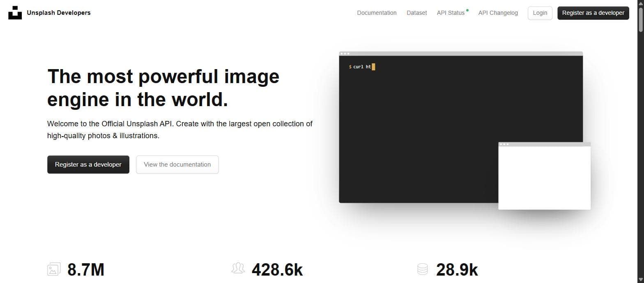
Task: Click the photos icon beside 8.7M
Action: tap(54, 269)
